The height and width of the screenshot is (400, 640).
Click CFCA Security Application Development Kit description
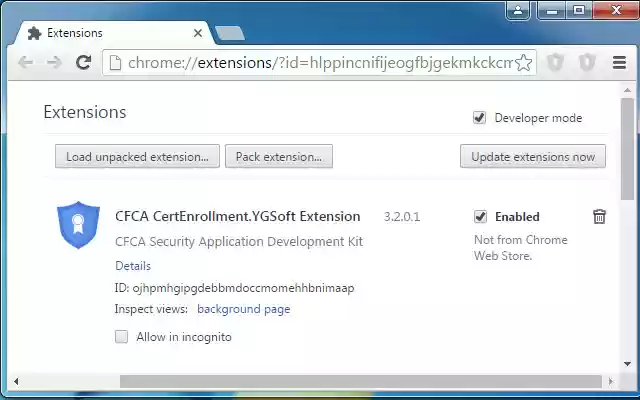coord(239,241)
